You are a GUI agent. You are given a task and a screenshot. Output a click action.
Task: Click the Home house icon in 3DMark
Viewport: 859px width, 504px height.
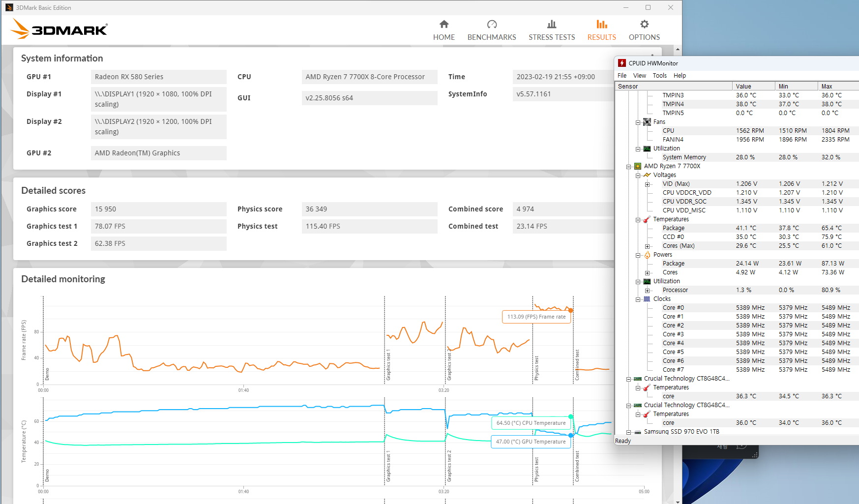[x=444, y=24]
